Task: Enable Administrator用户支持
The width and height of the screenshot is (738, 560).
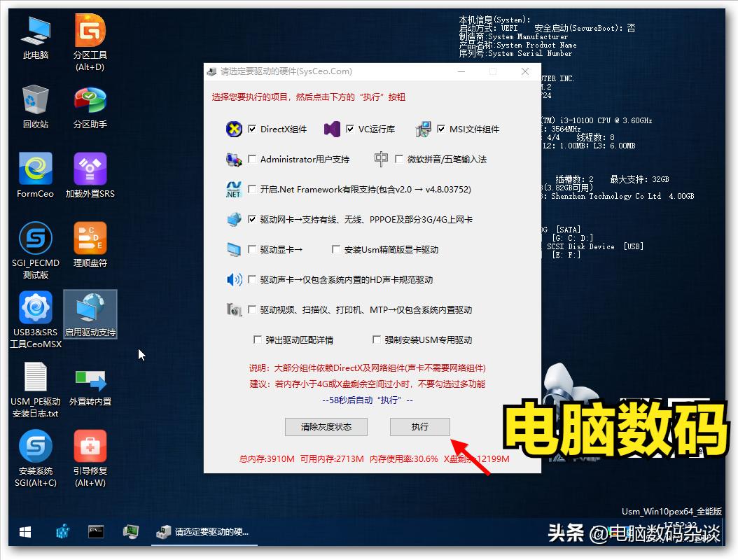Action: tap(253, 160)
